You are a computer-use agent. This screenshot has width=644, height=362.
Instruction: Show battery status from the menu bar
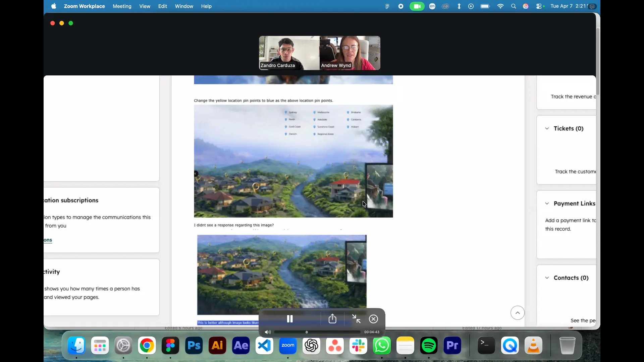485,6
